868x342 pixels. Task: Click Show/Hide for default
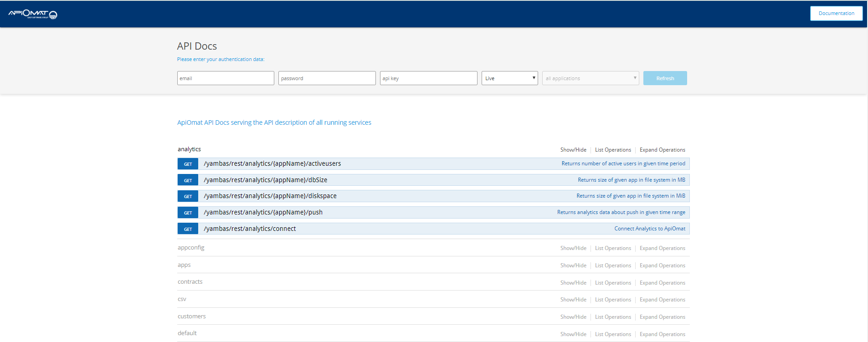click(573, 334)
